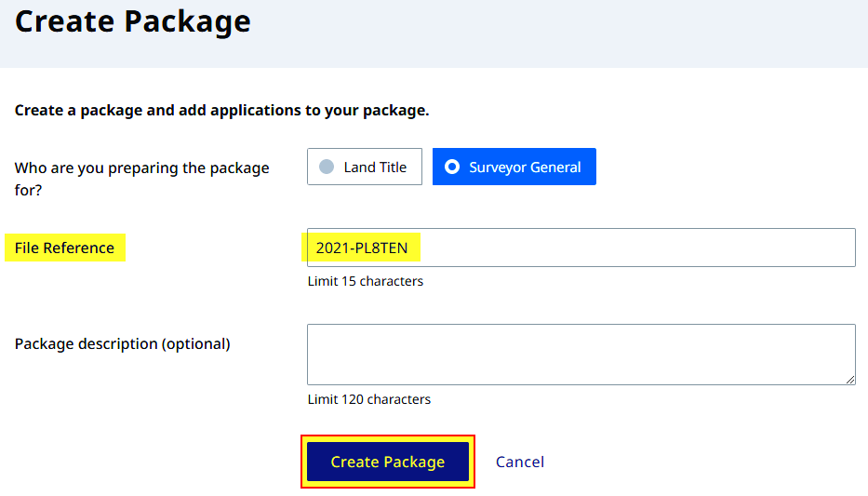Cancel package creation via the Cancel link
Image resolution: width=868 pixels, height=496 pixels.
(520, 462)
